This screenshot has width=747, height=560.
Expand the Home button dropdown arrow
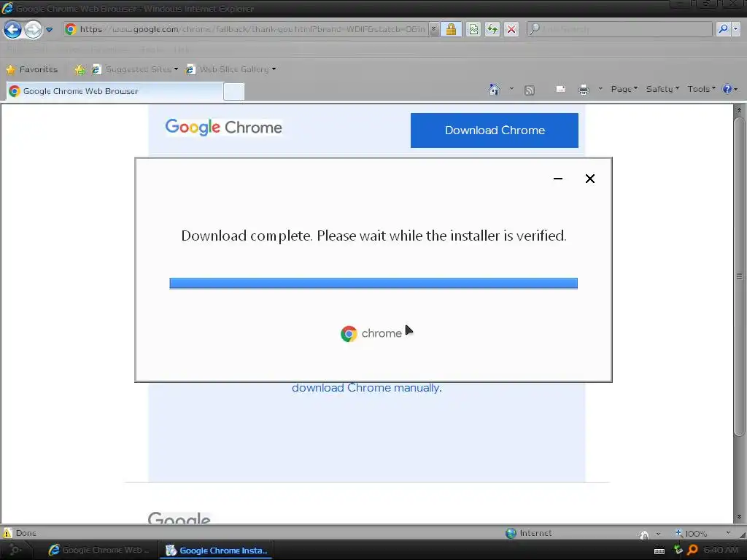[x=511, y=88]
